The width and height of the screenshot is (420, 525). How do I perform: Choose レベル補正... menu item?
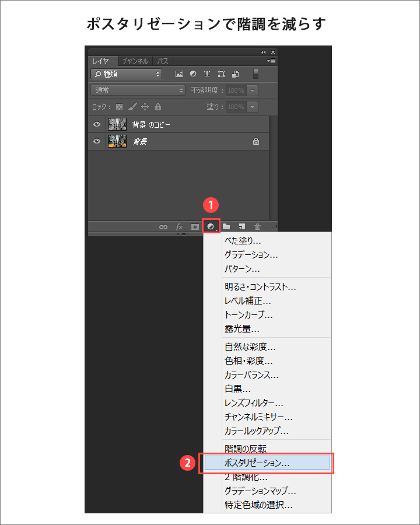(x=267, y=301)
